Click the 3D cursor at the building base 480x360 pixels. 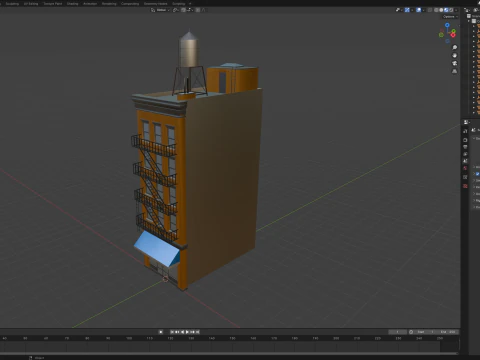point(165,279)
